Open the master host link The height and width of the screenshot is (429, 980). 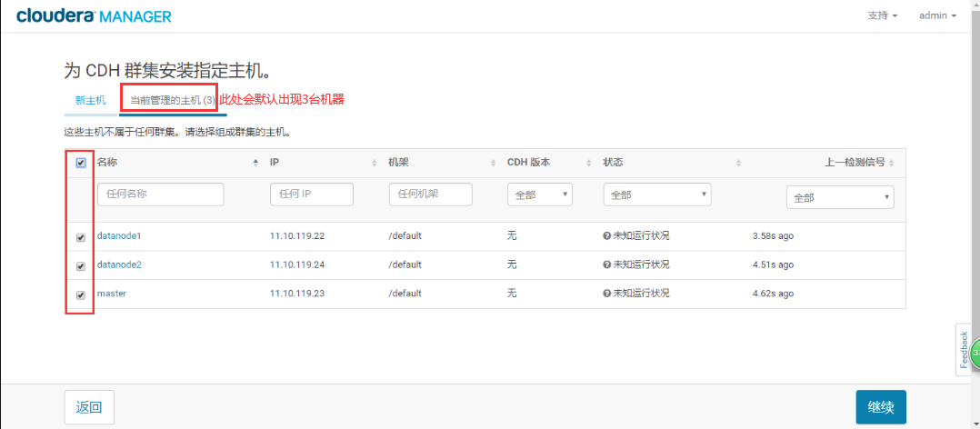(112, 294)
